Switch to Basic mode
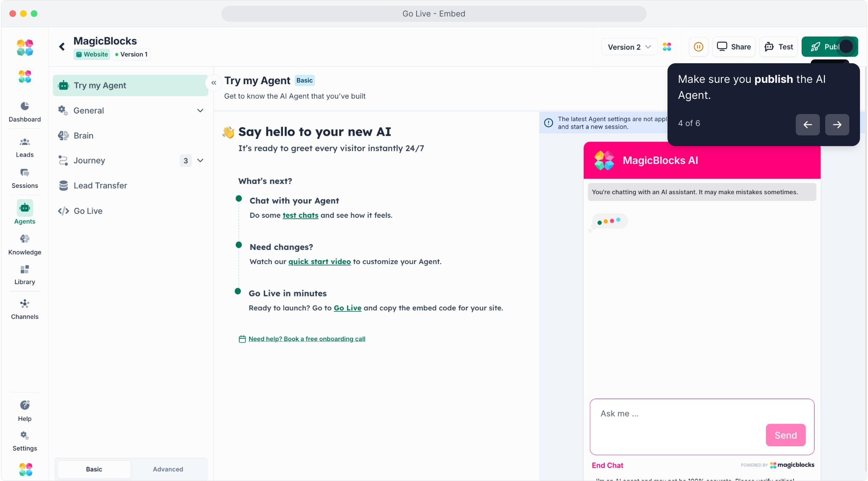This screenshot has width=868, height=481. (x=94, y=469)
